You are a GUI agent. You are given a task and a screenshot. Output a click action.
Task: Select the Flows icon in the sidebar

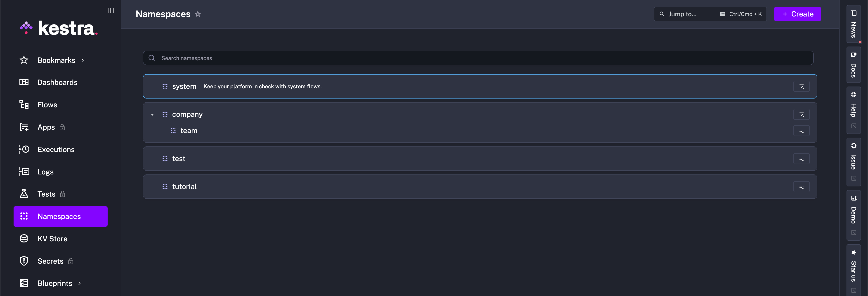[x=24, y=104]
